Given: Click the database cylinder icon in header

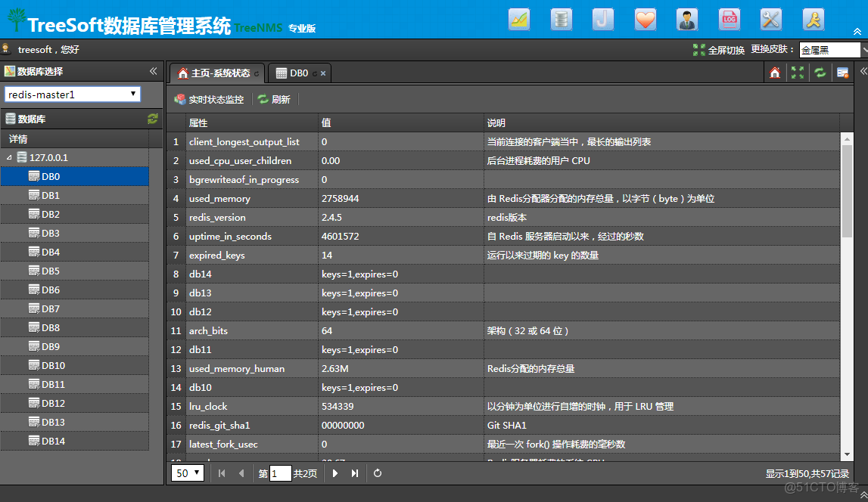Looking at the screenshot, I should [561, 19].
